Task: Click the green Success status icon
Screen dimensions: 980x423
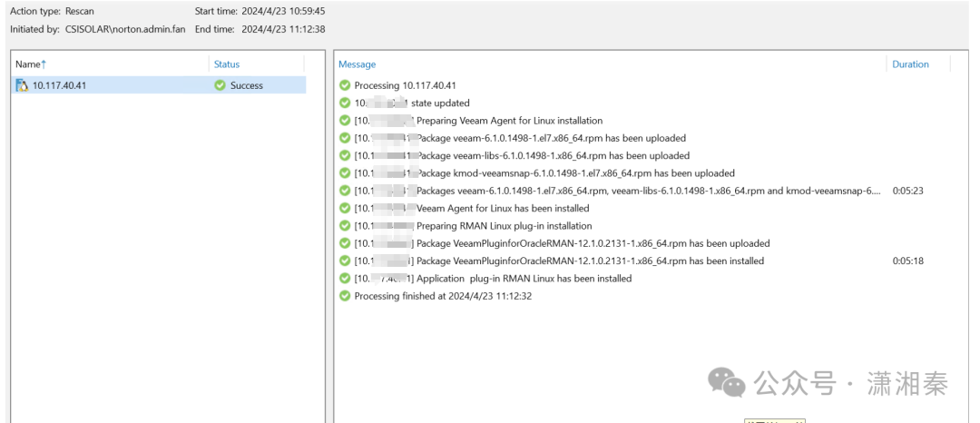Action: pos(220,85)
